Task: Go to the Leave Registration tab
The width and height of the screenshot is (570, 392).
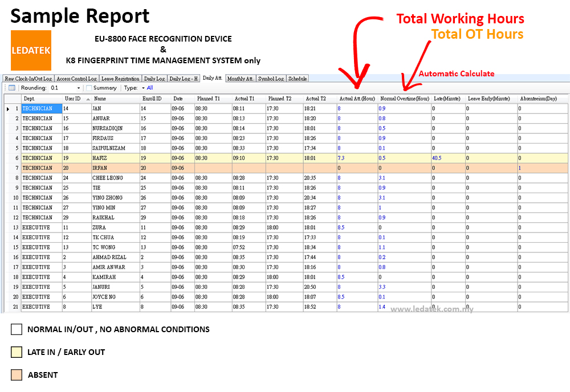Action: pyautogui.click(x=120, y=79)
